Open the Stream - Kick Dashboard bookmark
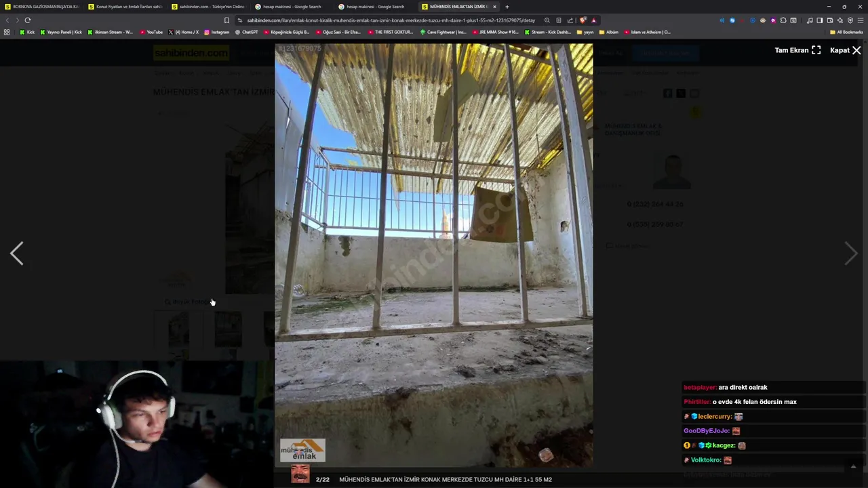Screen dimensions: 868x488 coord(547,32)
